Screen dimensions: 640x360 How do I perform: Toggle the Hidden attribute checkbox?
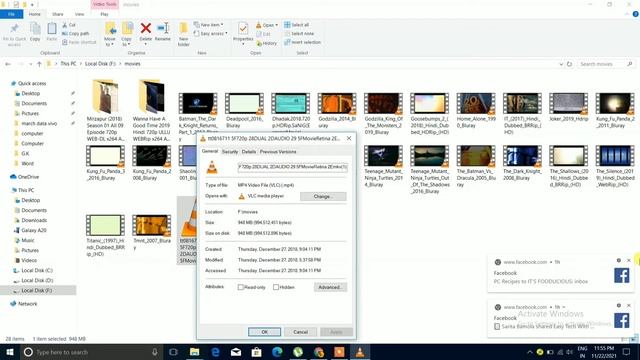point(276,287)
